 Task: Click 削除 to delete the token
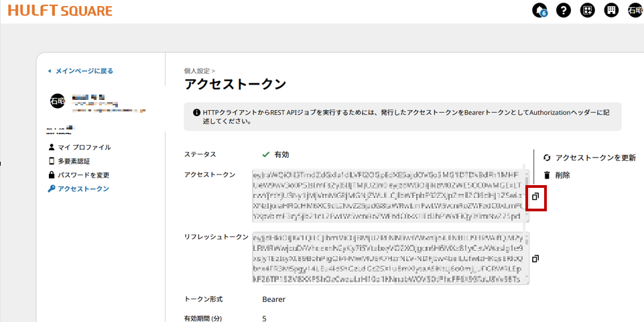(562, 175)
